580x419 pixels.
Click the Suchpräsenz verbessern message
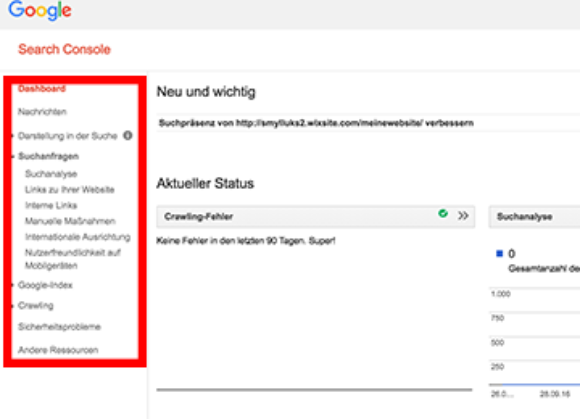pyautogui.click(x=316, y=123)
